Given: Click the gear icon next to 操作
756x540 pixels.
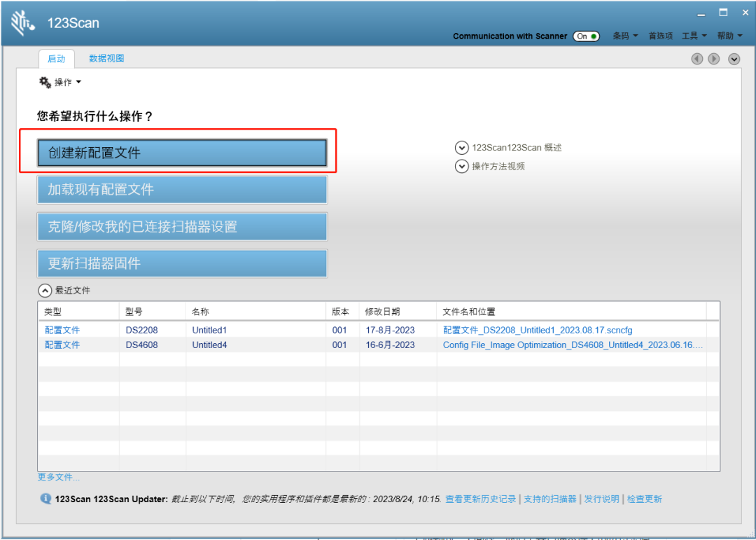Looking at the screenshot, I should 45,82.
